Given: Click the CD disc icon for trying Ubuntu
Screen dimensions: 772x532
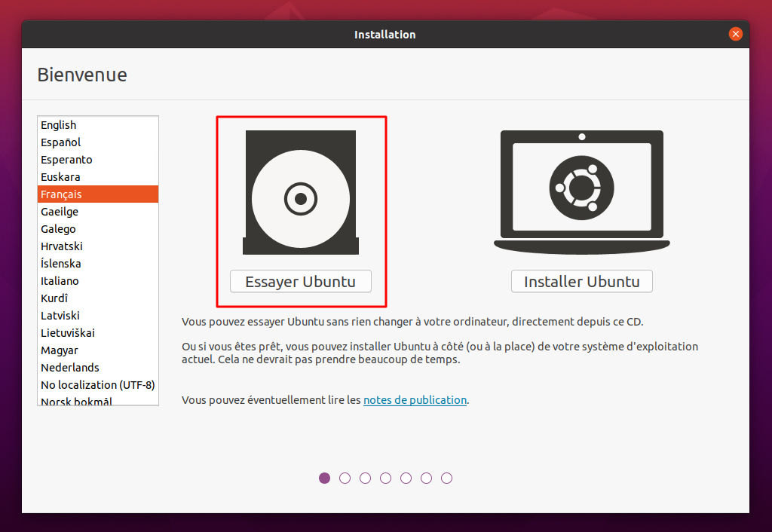Looking at the screenshot, I should click(x=301, y=192).
